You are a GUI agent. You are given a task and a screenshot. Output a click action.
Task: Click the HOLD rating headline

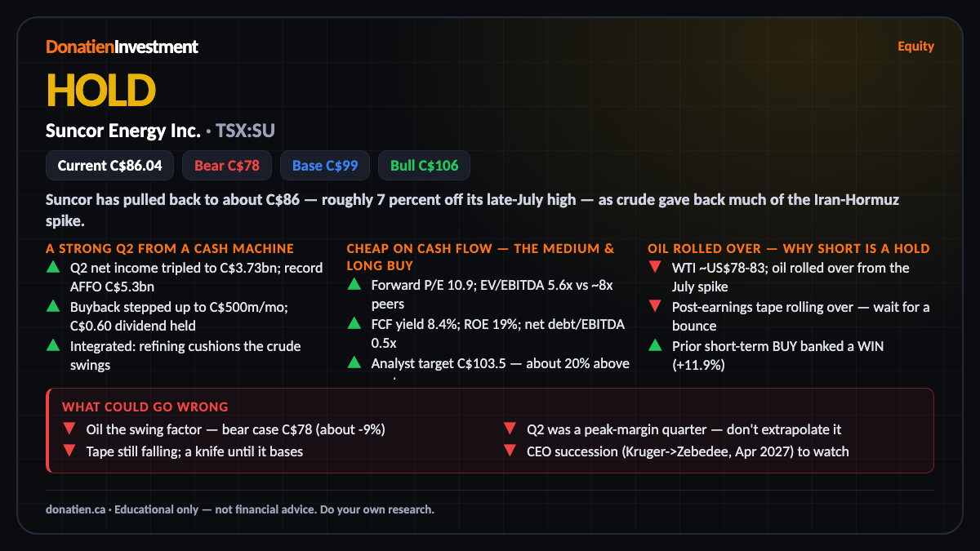pyautogui.click(x=100, y=90)
